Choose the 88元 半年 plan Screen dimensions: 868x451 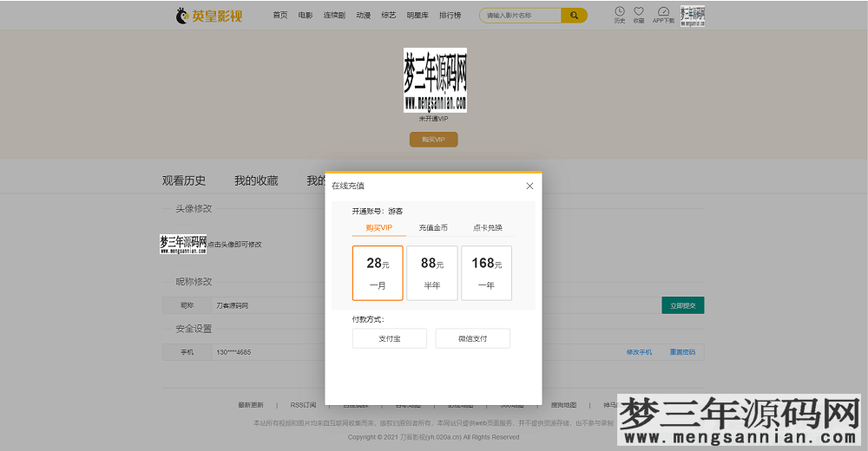[x=432, y=273]
